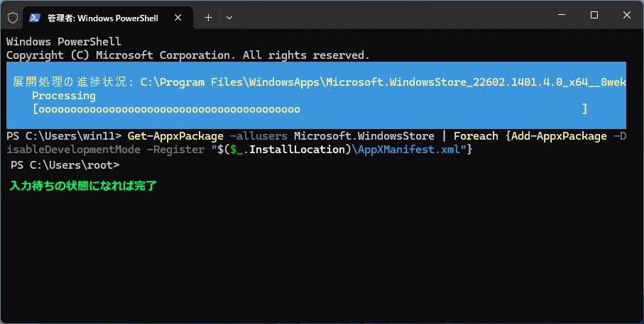Click the Copyright (C) Microsoft Corporation line
The image size is (644, 324).
187,55
